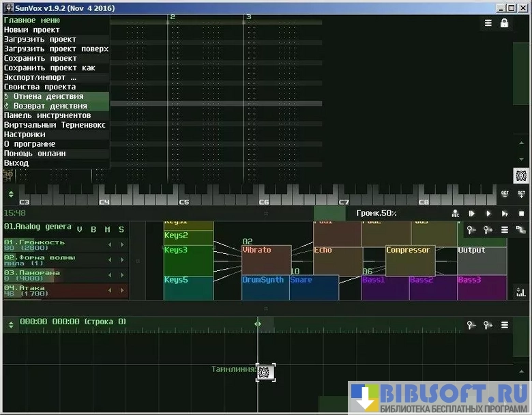Toggle the pattern editor lock icon

pyautogui.click(x=505, y=23)
